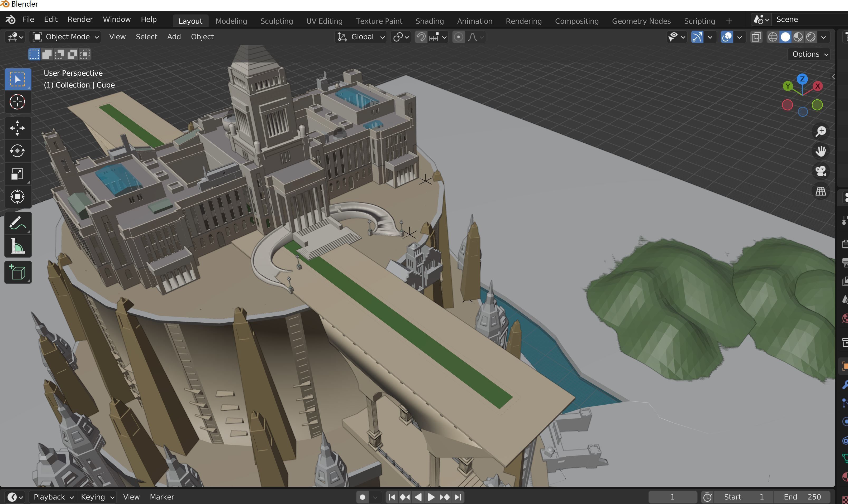
Task: Open the Edit menu
Action: (51, 19)
